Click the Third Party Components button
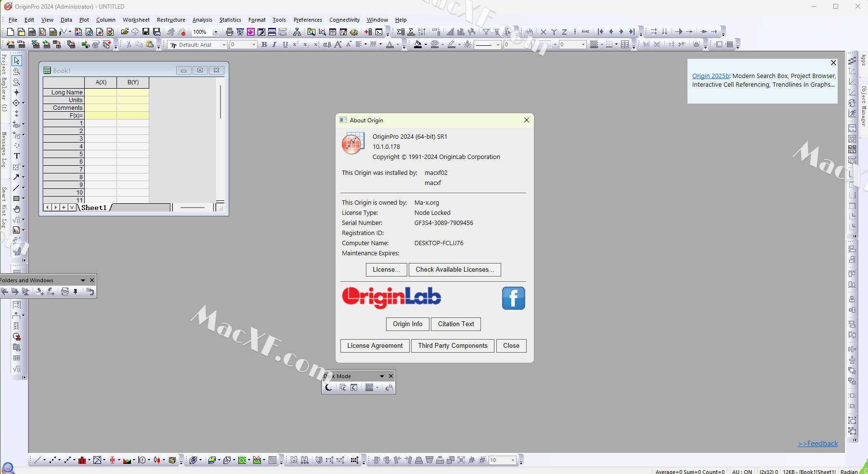This screenshot has width=868, height=474. (453, 346)
